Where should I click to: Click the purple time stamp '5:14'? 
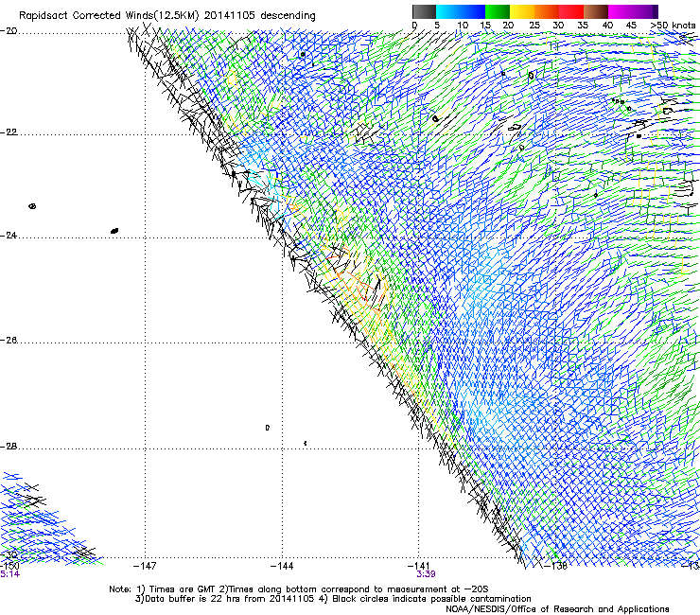(x=9, y=574)
